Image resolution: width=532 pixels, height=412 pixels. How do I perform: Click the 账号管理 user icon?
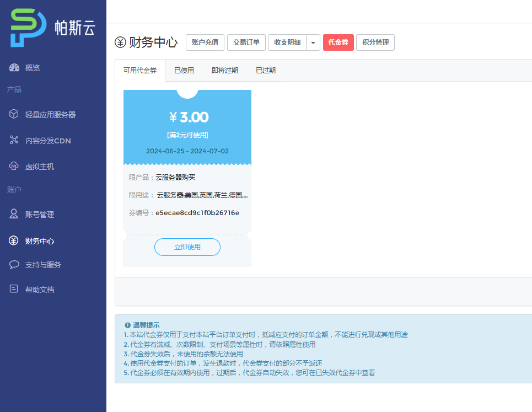(14, 214)
